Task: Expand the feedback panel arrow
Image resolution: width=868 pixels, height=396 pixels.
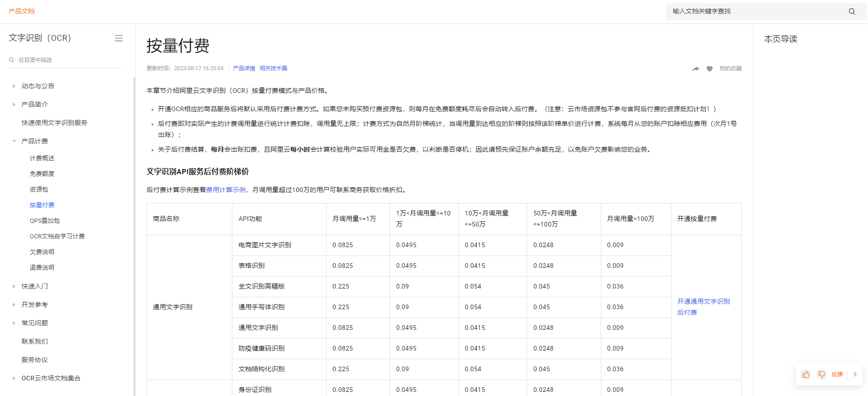Action: tap(855, 374)
